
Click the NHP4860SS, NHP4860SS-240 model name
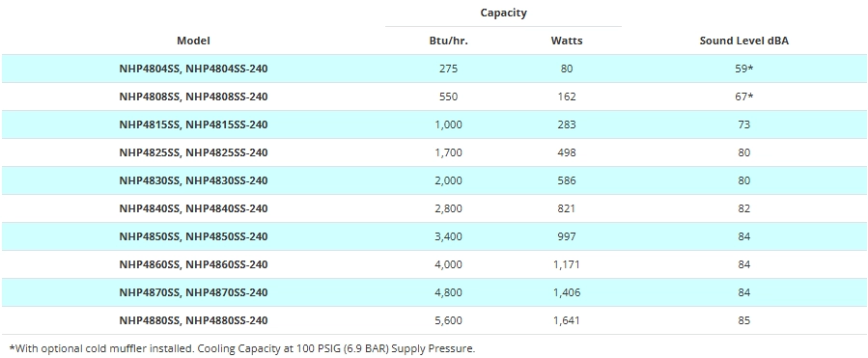click(193, 264)
